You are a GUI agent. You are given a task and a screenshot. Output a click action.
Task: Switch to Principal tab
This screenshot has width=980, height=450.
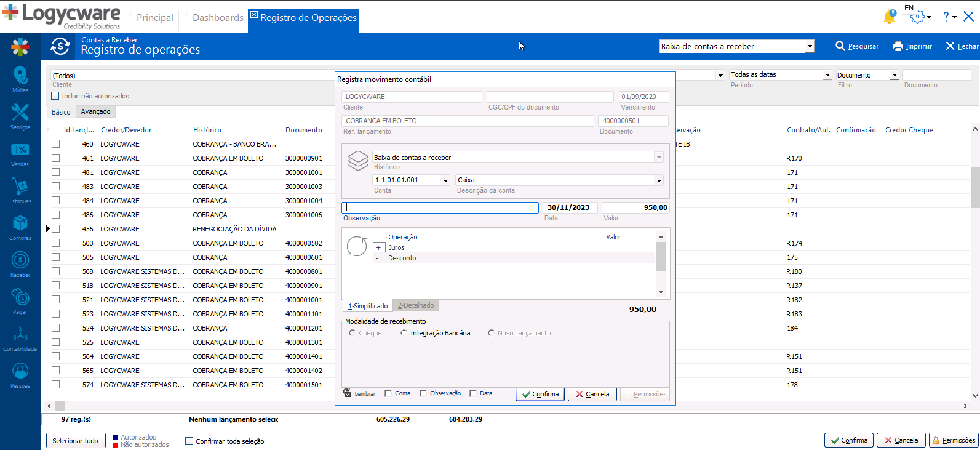pyautogui.click(x=155, y=18)
